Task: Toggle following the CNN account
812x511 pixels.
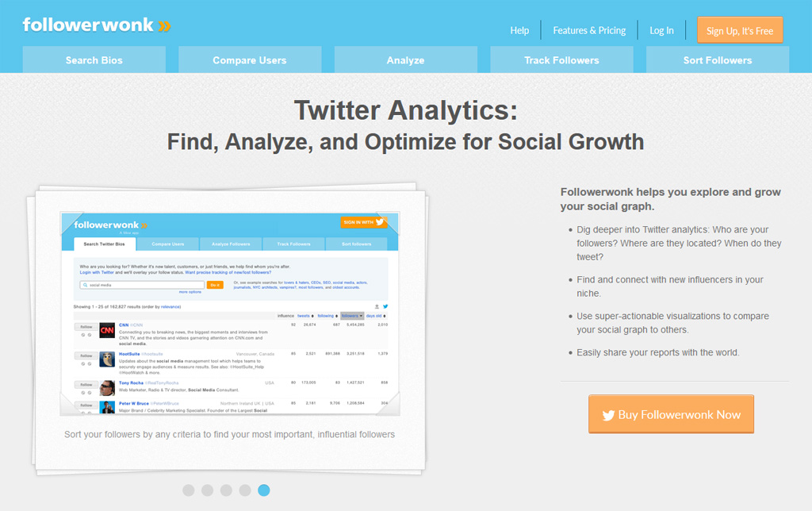Action: click(x=86, y=327)
